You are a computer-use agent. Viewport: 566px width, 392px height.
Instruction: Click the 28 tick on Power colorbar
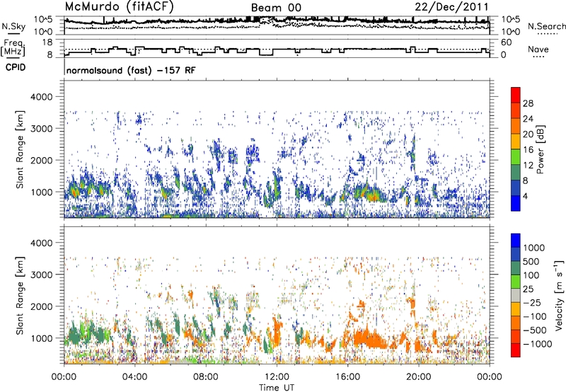[528, 103]
